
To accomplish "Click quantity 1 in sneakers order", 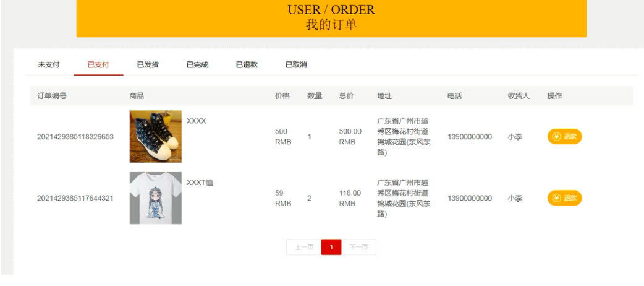I will coord(309,137).
